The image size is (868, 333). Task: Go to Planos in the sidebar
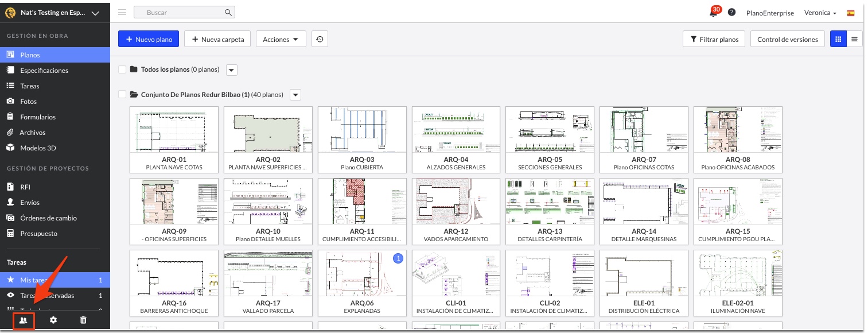[x=55, y=55]
